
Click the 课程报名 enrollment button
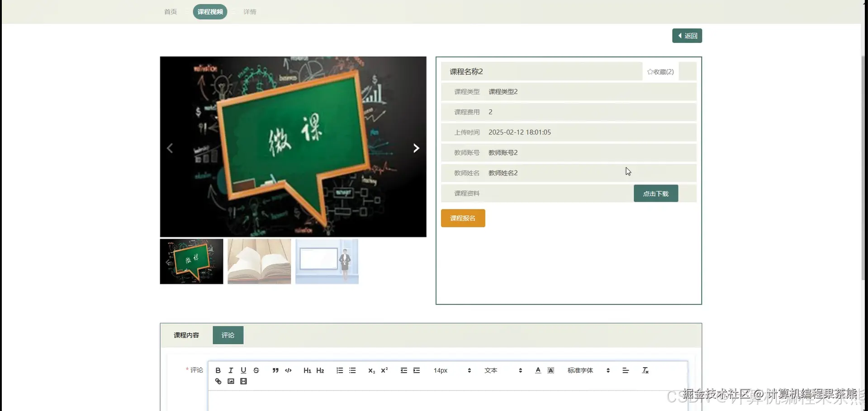coord(463,218)
